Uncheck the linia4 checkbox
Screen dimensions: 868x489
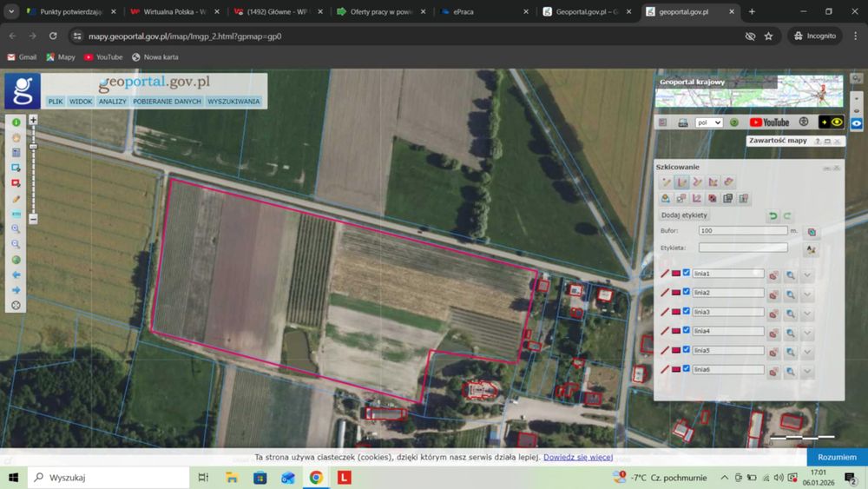pos(687,330)
